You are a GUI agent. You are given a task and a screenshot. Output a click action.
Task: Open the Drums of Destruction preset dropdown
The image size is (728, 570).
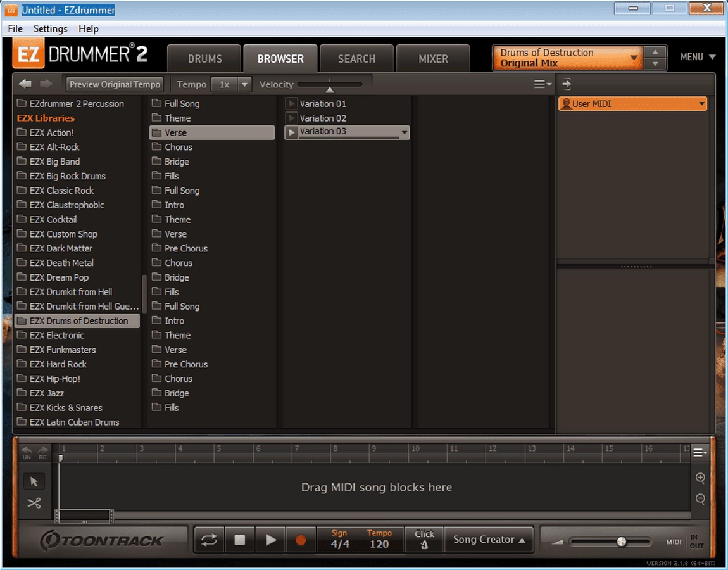click(568, 58)
